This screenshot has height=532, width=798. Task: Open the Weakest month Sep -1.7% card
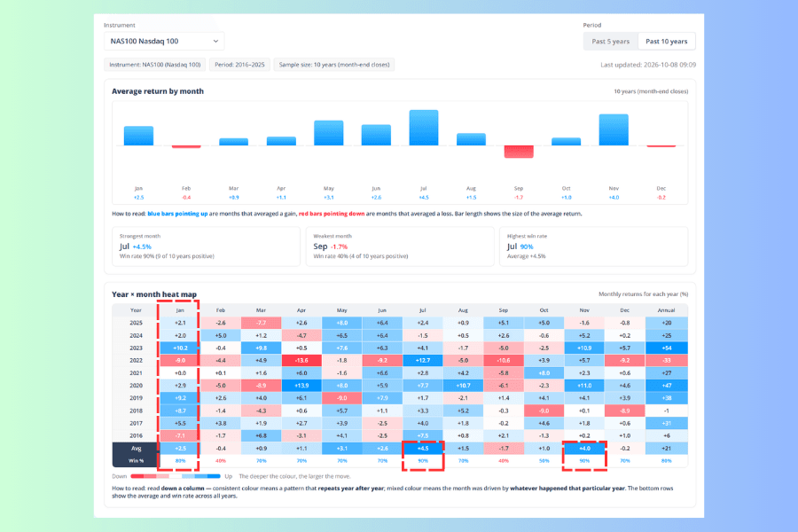tap(400, 246)
